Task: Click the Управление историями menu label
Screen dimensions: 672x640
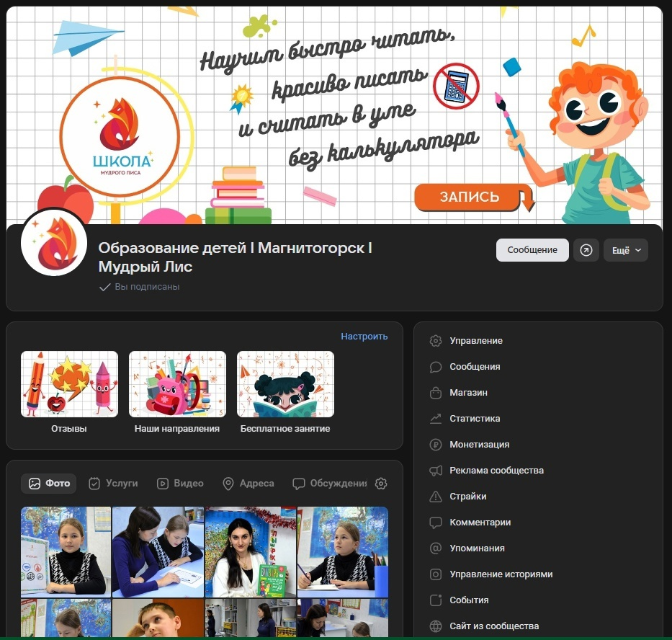Action: point(501,574)
